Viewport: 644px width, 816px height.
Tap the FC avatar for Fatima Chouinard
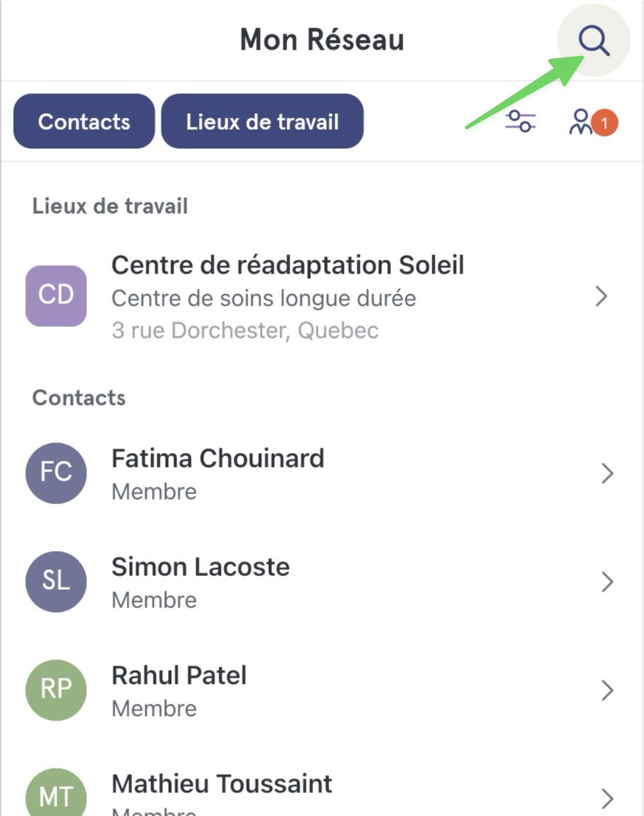point(57,473)
